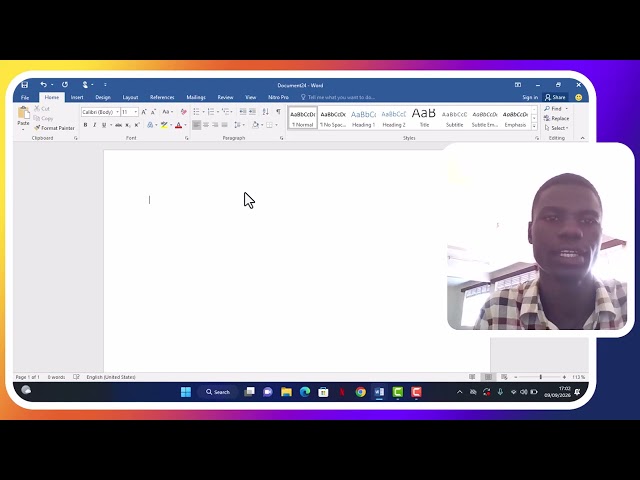
Task: Toggle subscript formatting
Action: pyautogui.click(x=128, y=125)
